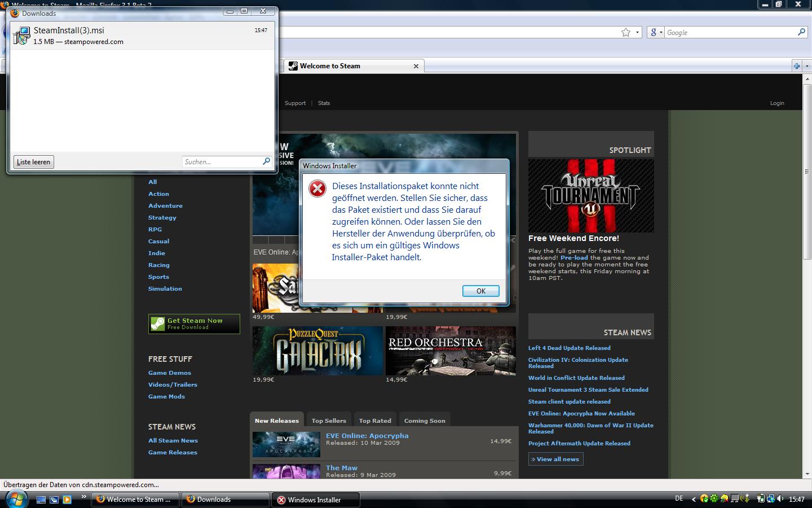Launch Windows Media Player from quick launch
Screen dimensions: 812x508
pos(67,500)
